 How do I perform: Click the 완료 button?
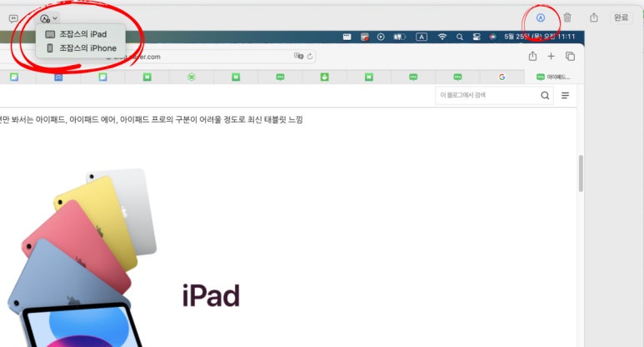point(621,18)
